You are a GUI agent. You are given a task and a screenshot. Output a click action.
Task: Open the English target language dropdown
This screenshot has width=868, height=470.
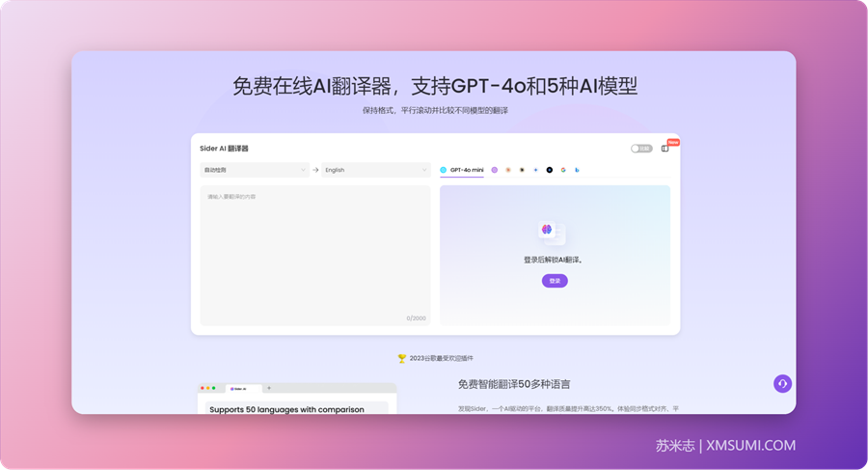tap(374, 170)
